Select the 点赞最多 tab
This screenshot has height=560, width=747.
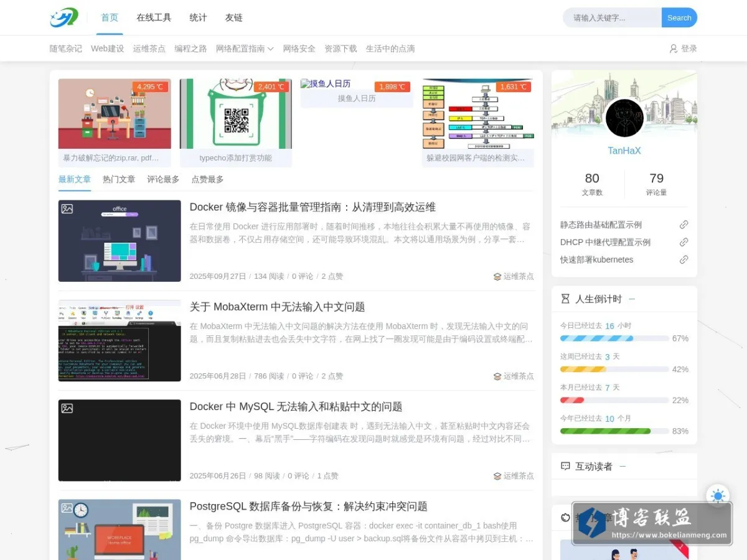207,179
